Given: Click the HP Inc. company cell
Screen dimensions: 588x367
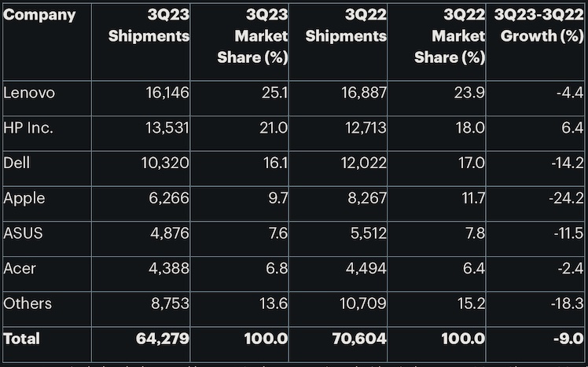Looking at the screenshot, I should (x=28, y=128).
